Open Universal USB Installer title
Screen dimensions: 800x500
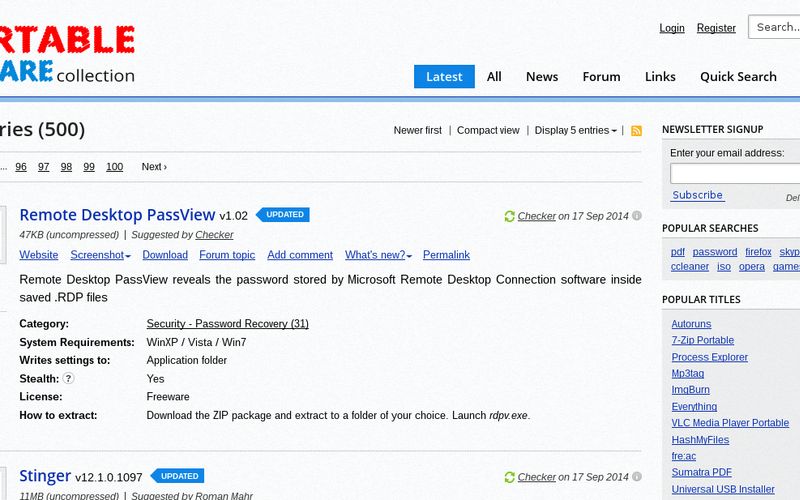[723, 489]
